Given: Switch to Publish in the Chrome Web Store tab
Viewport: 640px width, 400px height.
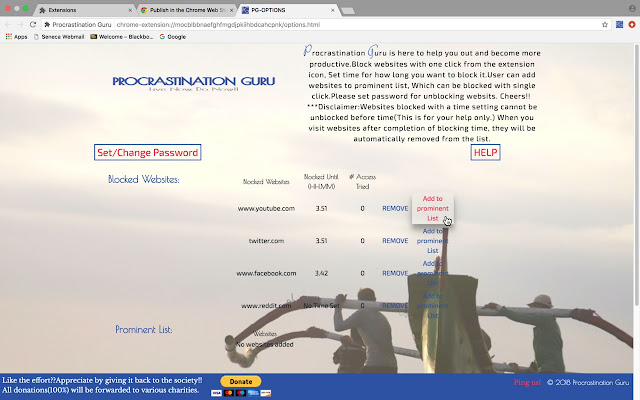Looking at the screenshot, I should 187,10.
